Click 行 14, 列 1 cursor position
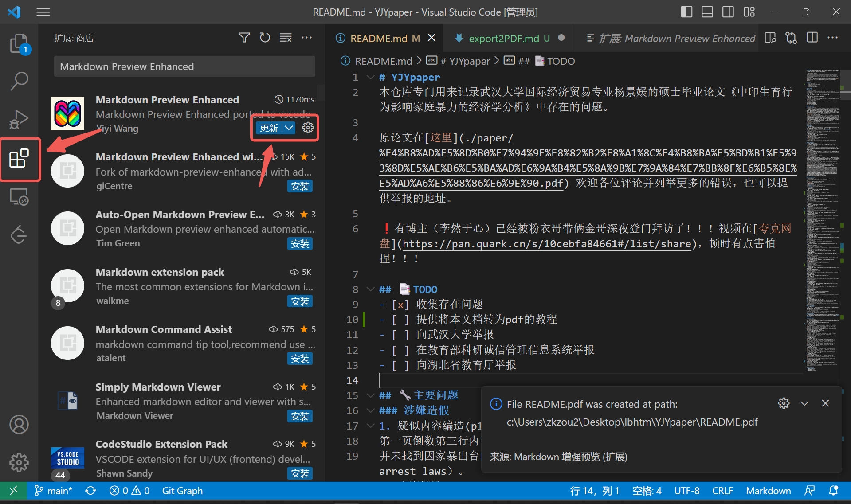This screenshot has width=851, height=504. [594, 491]
